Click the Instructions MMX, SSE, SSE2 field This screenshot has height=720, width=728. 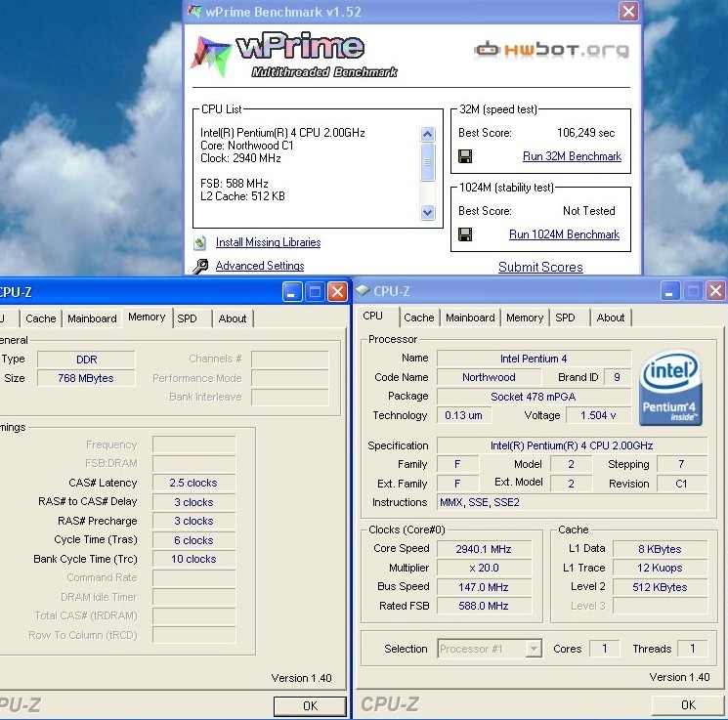click(x=572, y=502)
